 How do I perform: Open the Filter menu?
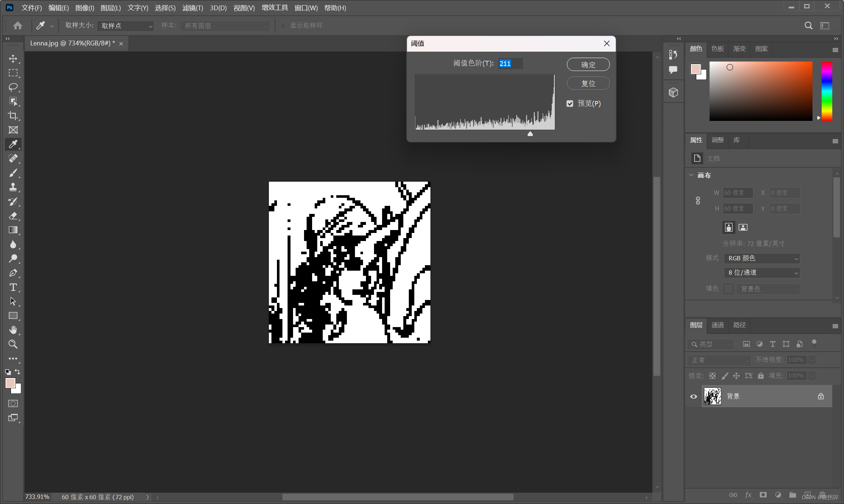(192, 8)
